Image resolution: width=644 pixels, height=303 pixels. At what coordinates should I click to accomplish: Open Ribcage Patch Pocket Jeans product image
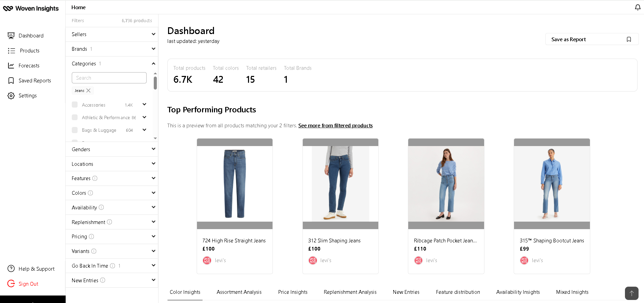click(x=446, y=184)
